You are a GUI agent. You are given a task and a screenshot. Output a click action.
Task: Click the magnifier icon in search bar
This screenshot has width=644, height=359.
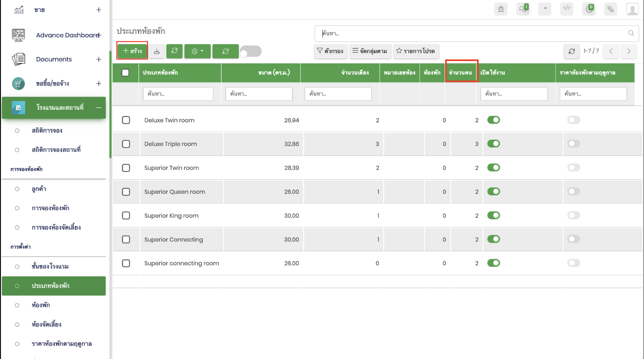(x=631, y=33)
